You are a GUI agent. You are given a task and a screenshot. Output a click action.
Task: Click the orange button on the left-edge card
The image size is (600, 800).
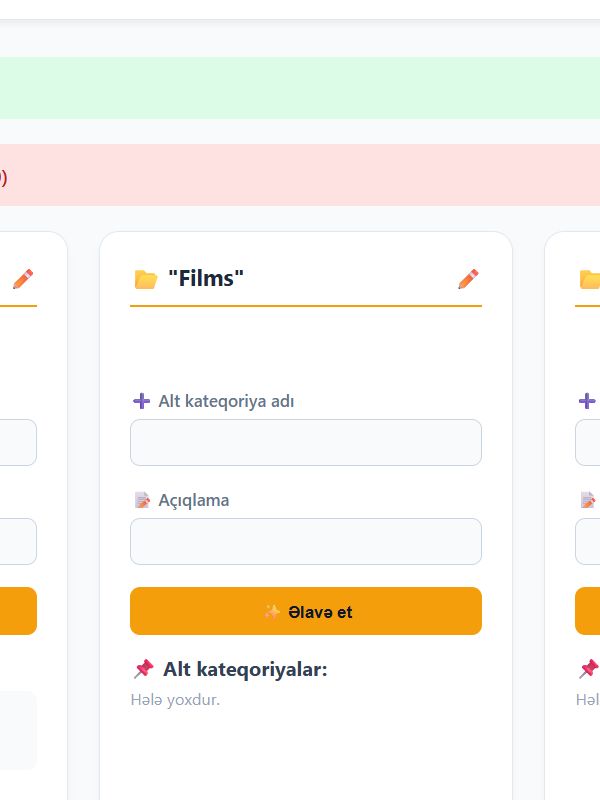(x=18, y=611)
